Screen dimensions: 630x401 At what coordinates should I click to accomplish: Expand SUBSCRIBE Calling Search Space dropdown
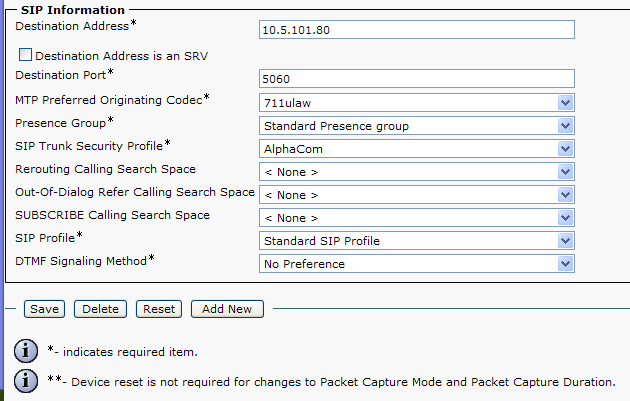tap(415, 217)
